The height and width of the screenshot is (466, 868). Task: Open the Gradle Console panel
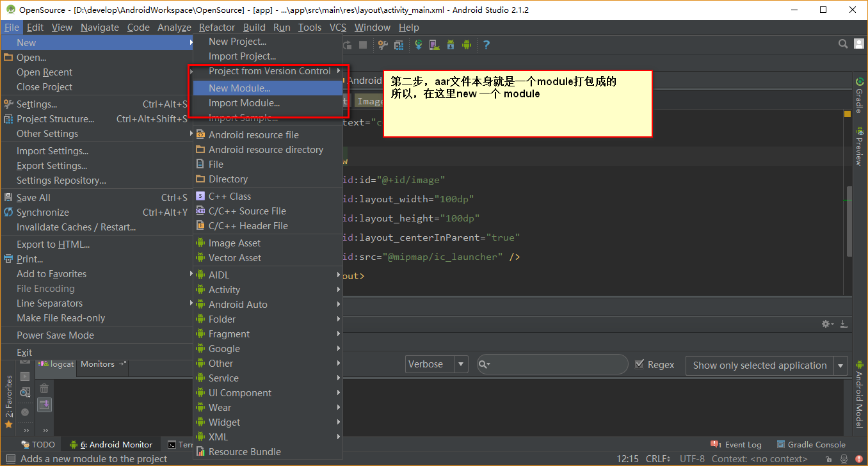(811, 445)
